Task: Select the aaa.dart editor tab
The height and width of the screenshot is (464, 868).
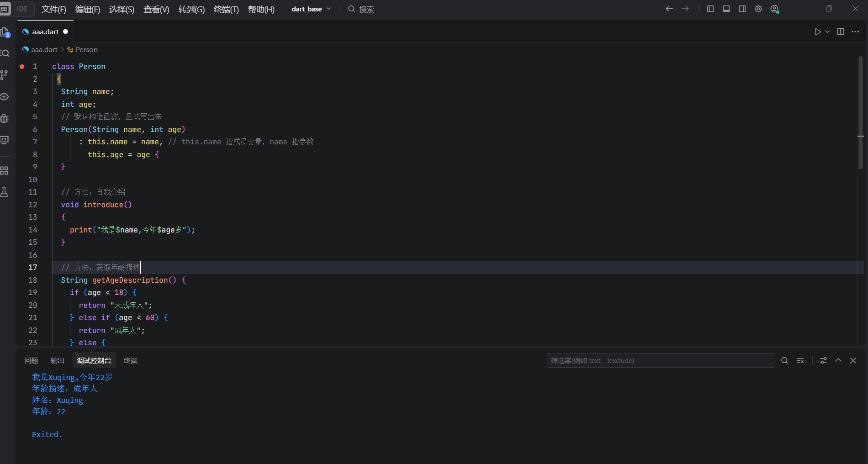Action: (45, 32)
